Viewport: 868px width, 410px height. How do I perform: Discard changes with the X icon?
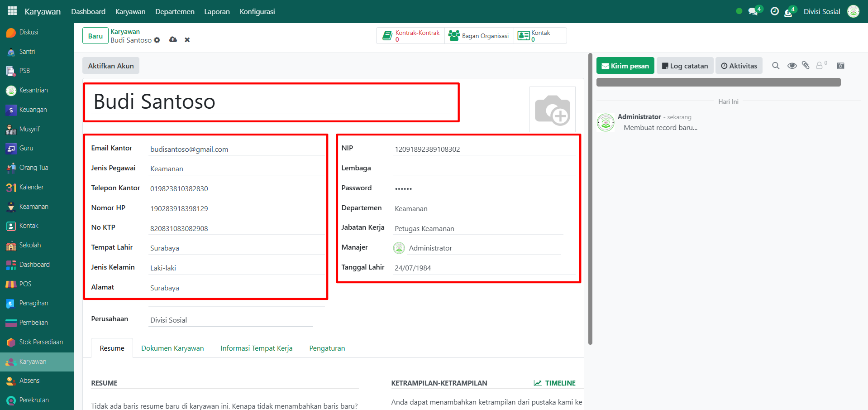point(187,40)
